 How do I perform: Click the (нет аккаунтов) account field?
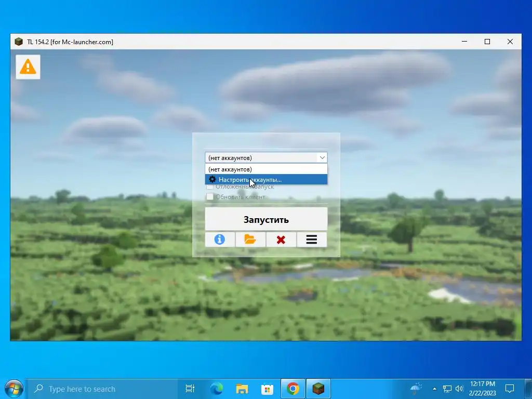point(266,157)
